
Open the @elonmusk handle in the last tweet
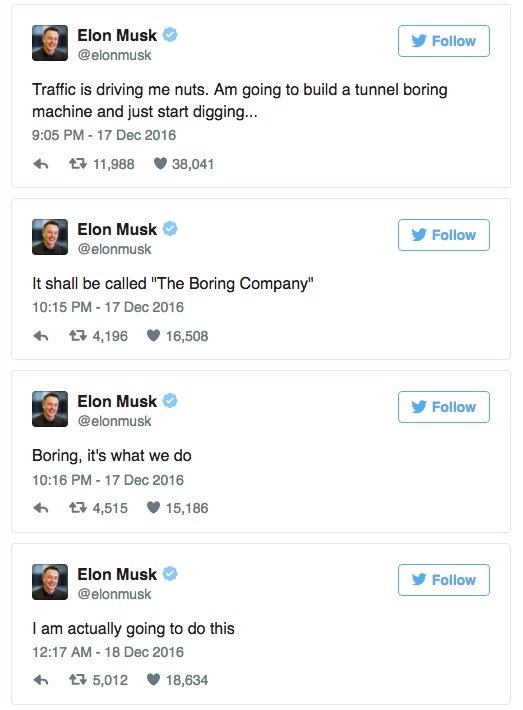(115, 594)
